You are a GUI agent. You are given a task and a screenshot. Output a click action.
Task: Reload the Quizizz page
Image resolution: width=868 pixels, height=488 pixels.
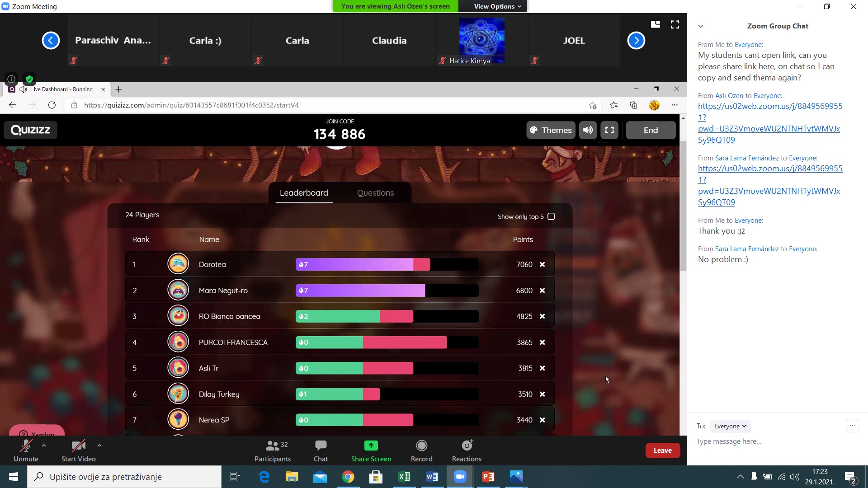tap(52, 105)
